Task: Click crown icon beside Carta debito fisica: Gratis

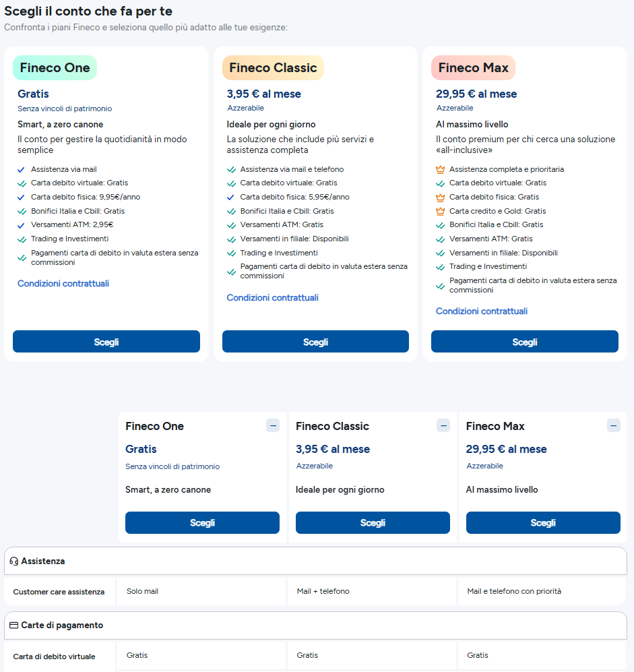Action: coord(440,197)
